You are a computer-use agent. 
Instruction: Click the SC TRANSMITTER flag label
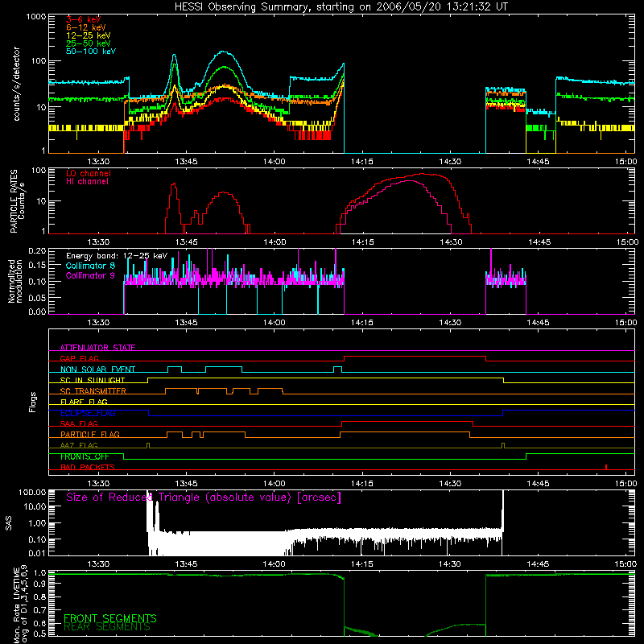(93, 391)
